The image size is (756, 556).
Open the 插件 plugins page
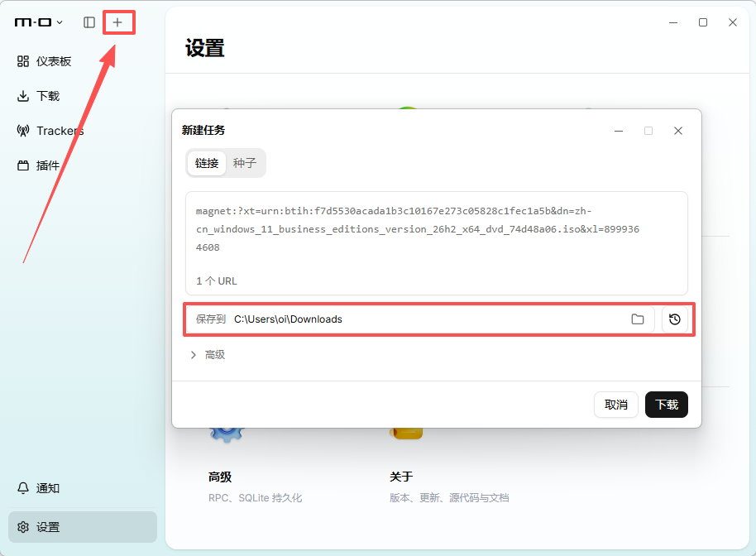point(83,165)
